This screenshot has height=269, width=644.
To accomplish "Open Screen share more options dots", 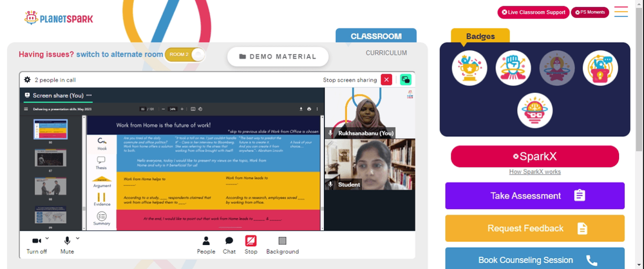I will tap(89, 95).
